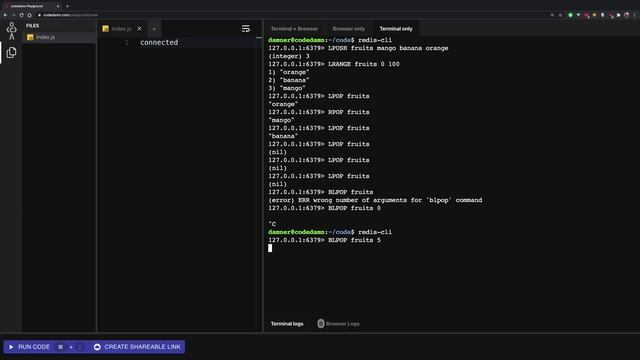Click the green extension icon in browser toolbar

coord(570,15)
